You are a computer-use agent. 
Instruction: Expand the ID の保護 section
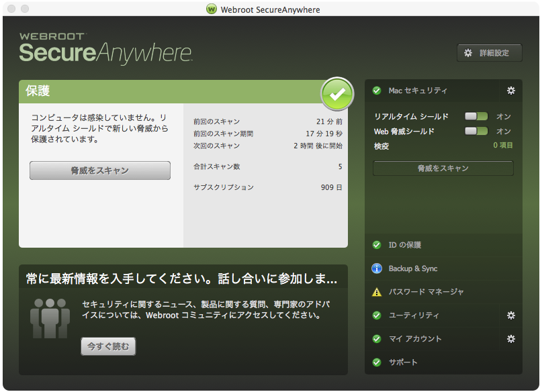coord(443,245)
